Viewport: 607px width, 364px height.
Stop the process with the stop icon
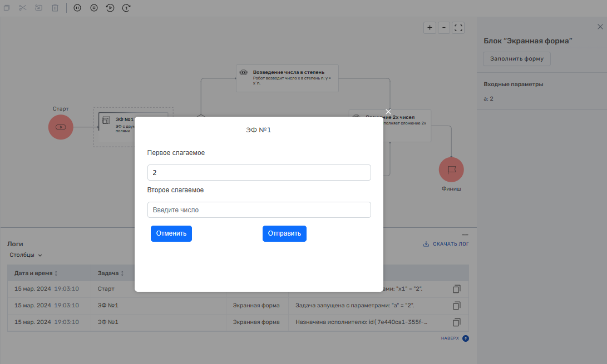coord(94,8)
